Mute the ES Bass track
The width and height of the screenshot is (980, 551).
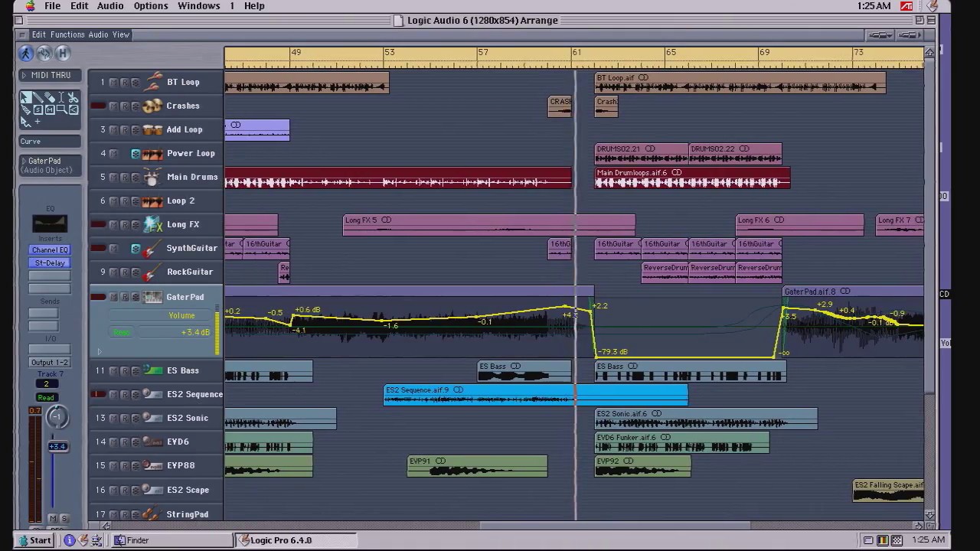pyautogui.click(x=114, y=370)
